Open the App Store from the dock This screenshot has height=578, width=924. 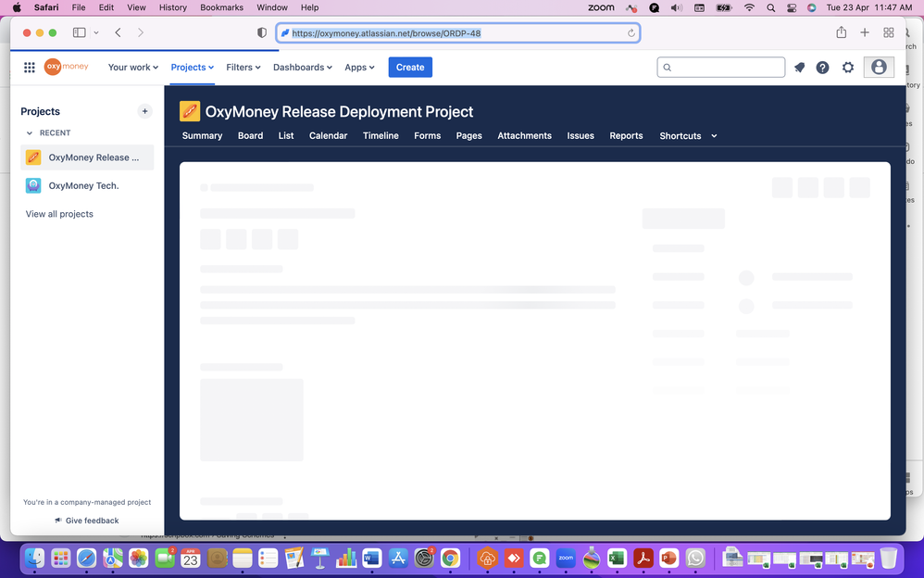(x=398, y=558)
